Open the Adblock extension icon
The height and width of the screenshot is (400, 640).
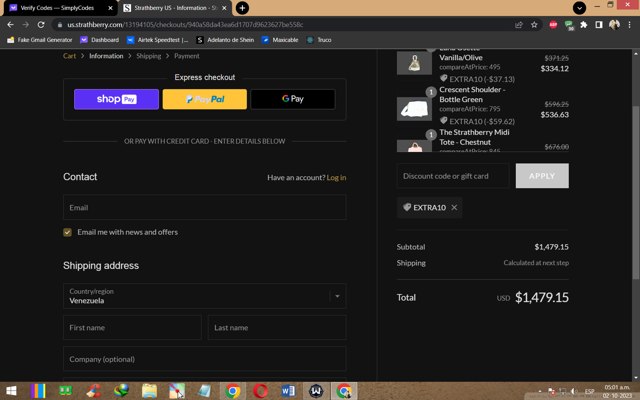pyautogui.click(x=553, y=25)
